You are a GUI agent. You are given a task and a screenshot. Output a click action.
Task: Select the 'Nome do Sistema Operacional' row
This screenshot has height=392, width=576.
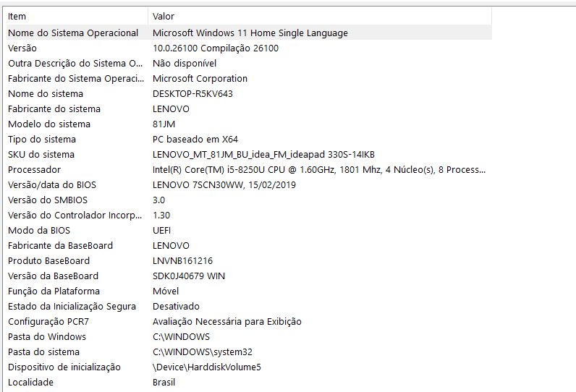[249, 33]
